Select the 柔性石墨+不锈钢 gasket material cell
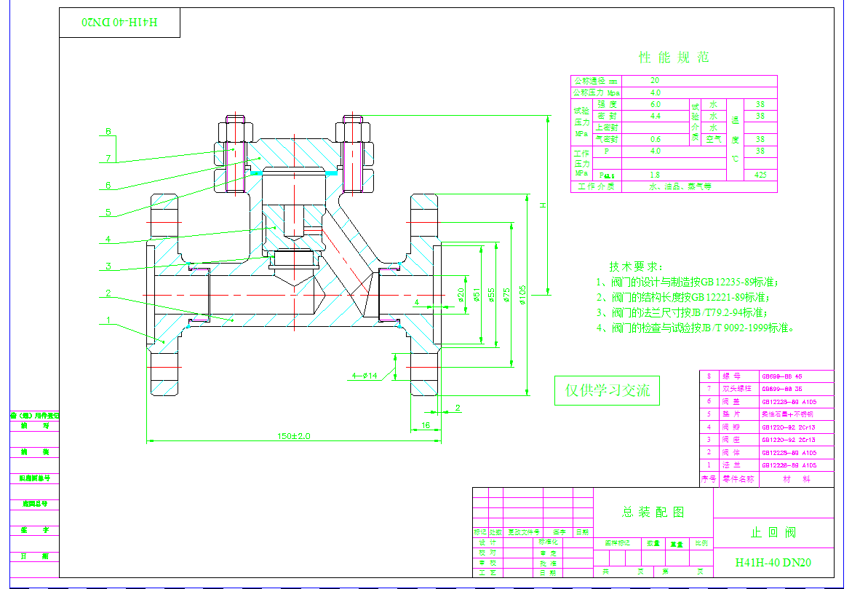 pyautogui.click(x=788, y=414)
